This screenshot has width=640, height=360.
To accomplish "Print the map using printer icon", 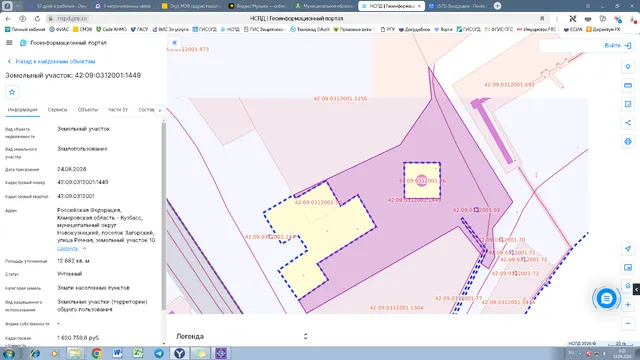I will pos(628,142).
